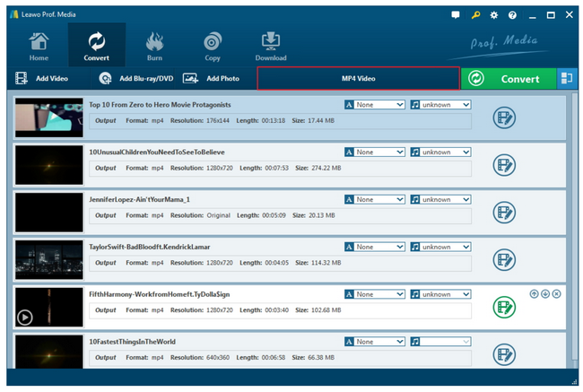Click title TaylorSwift-BadBloodft.KendrickLamar
583x392 pixels.
(150, 247)
